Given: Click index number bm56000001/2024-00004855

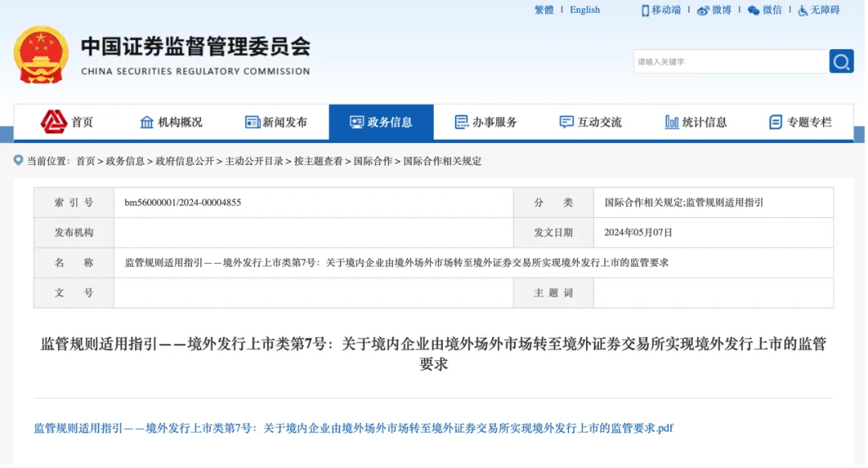Looking at the screenshot, I should [x=183, y=203].
